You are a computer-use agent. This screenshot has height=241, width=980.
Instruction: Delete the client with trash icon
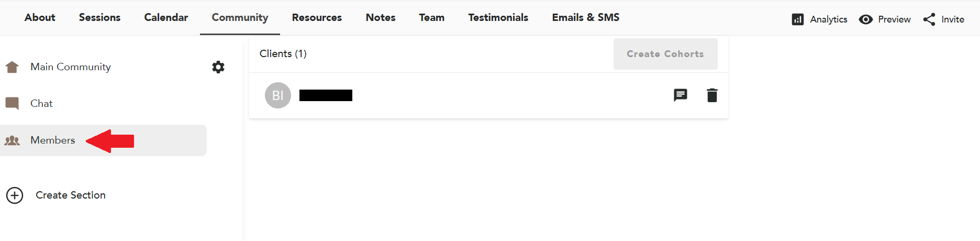click(712, 95)
